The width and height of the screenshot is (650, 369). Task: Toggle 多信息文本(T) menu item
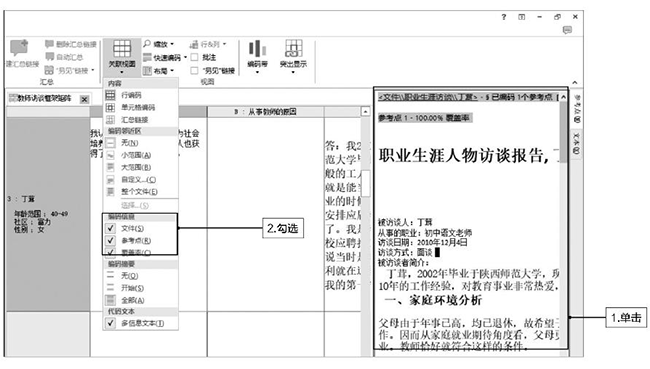pos(141,323)
